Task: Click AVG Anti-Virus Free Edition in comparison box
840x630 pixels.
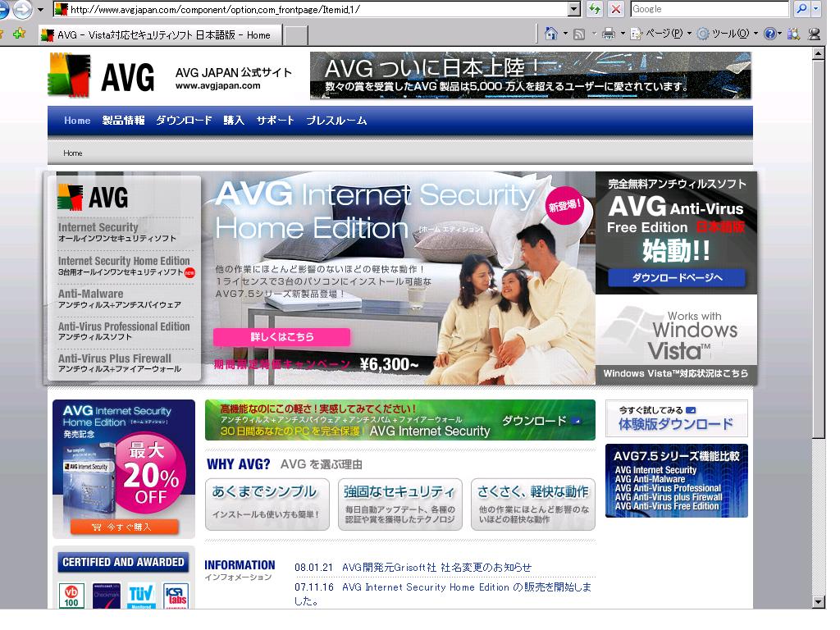Action: click(667, 506)
